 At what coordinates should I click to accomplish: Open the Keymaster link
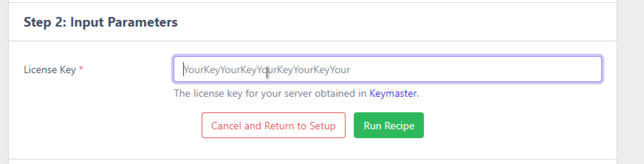point(393,93)
